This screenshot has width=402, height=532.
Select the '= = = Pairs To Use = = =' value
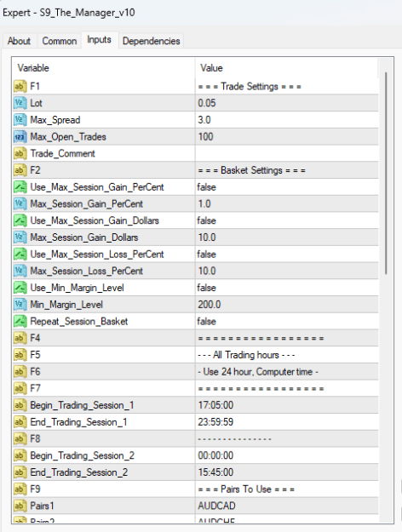coord(246,489)
